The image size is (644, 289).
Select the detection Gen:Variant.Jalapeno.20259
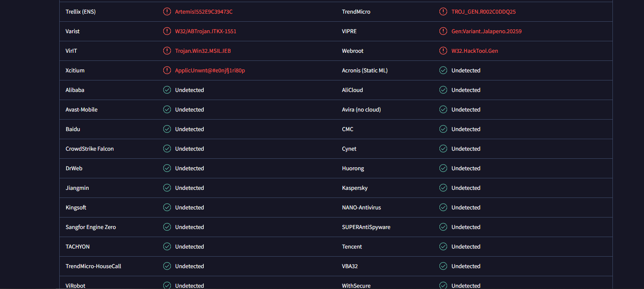coord(486,31)
